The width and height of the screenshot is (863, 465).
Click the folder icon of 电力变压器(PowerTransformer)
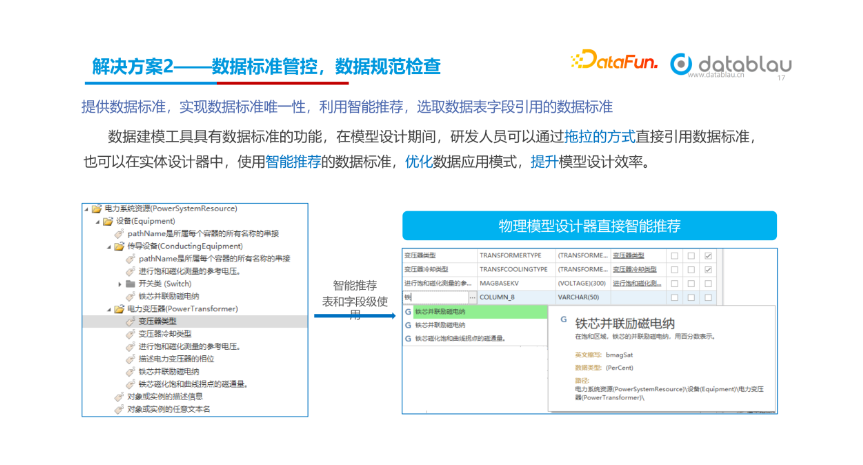pyautogui.click(x=119, y=309)
